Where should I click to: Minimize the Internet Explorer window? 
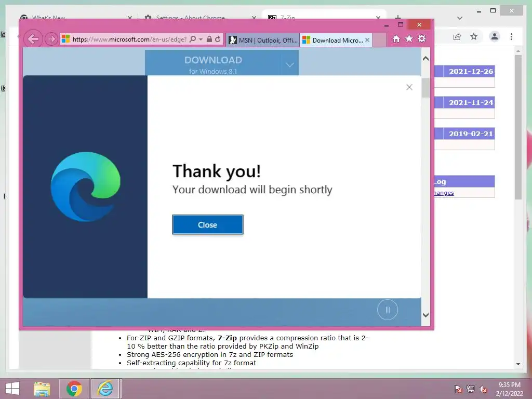(x=387, y=25)
